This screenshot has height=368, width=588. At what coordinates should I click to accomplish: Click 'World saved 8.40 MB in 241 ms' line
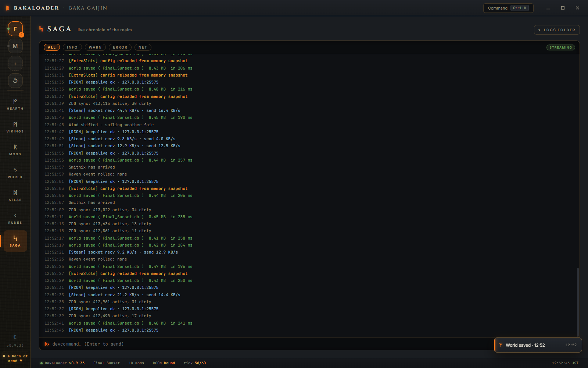(x=130, y=323)
